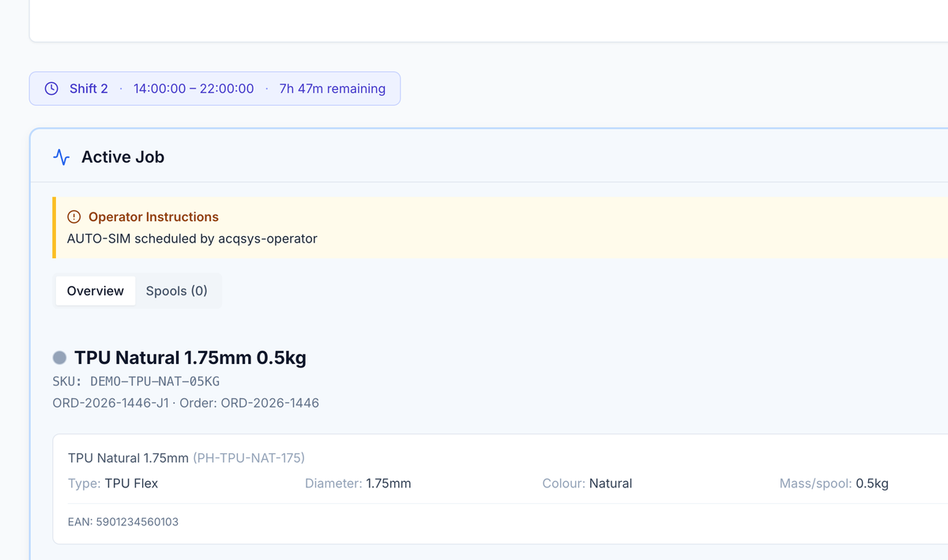The height and width of the screenshot is (560, 948).
Task: Click the Colour: Natural value
Action: click(587, 483)
